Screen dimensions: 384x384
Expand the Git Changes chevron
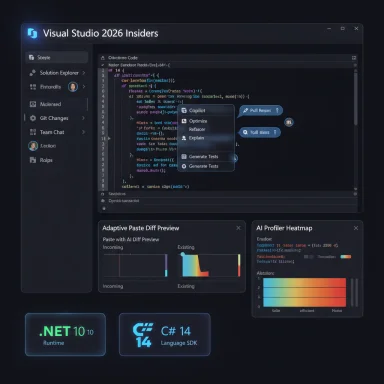point(83,118)
